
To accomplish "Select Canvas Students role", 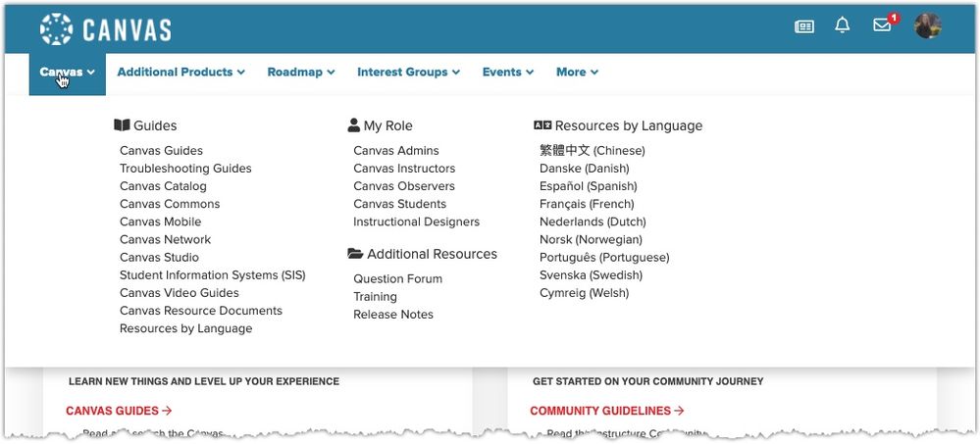I will [400, 204].
